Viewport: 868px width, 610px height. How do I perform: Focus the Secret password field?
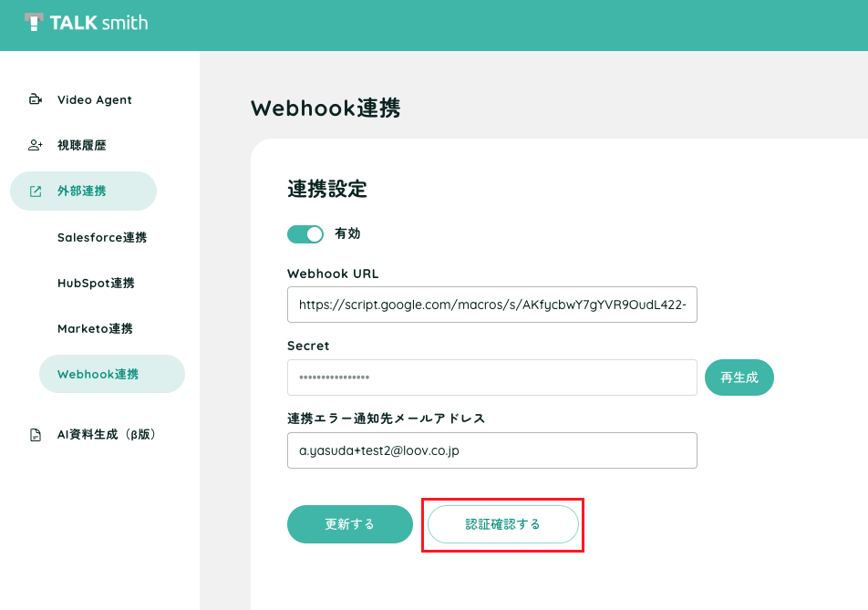tap(492, 377)
